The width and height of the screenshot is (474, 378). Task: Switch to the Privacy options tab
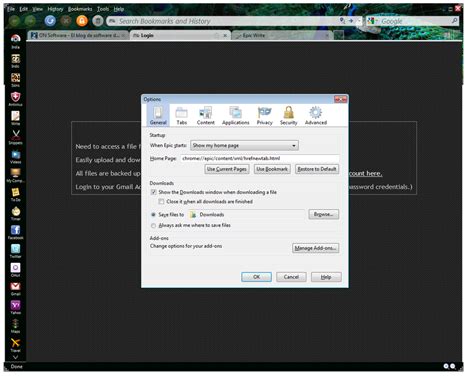point(265,116)
